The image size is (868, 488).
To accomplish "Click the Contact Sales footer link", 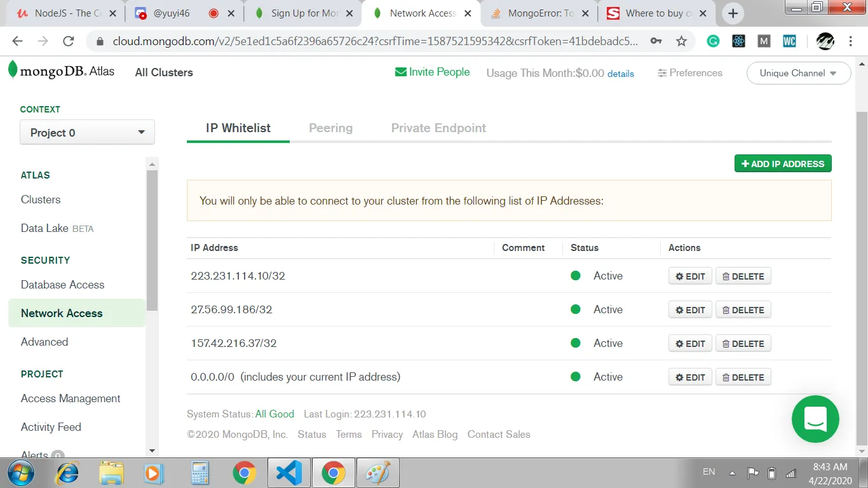I will (x=499, y=435).
